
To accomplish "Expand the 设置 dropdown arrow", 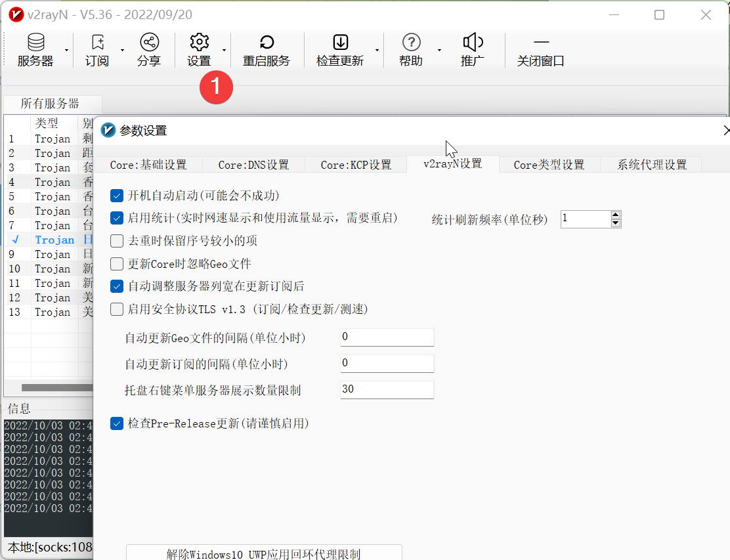I will 224,51.
